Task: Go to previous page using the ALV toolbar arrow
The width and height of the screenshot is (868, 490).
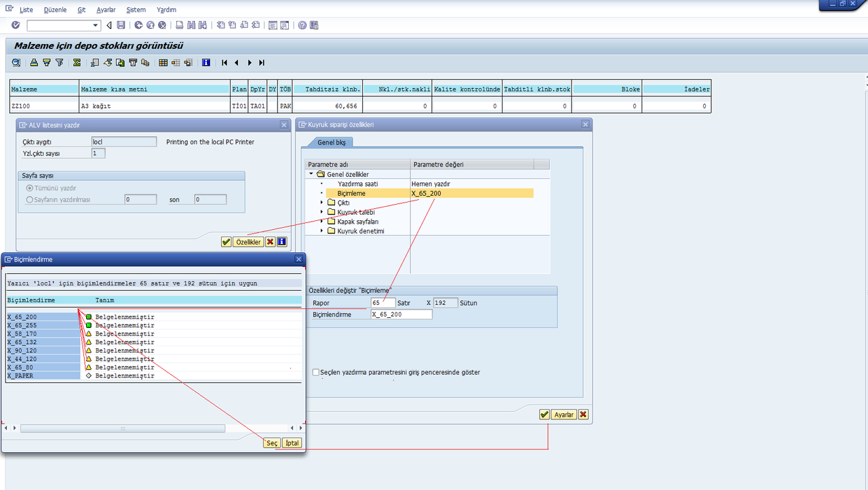Action: [x=236, y=62]
